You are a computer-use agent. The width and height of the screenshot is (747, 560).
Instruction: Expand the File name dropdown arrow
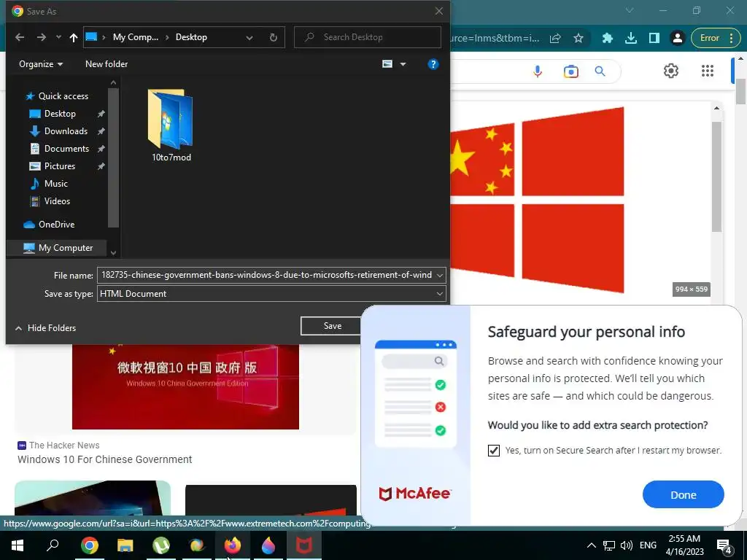(x=440, y=275)
